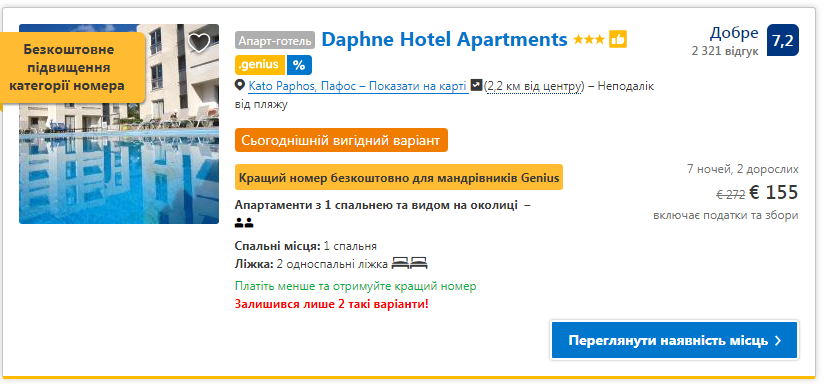Click the thumbs-up preferred partner icon

pyautogui.click(x=618, y=39)
